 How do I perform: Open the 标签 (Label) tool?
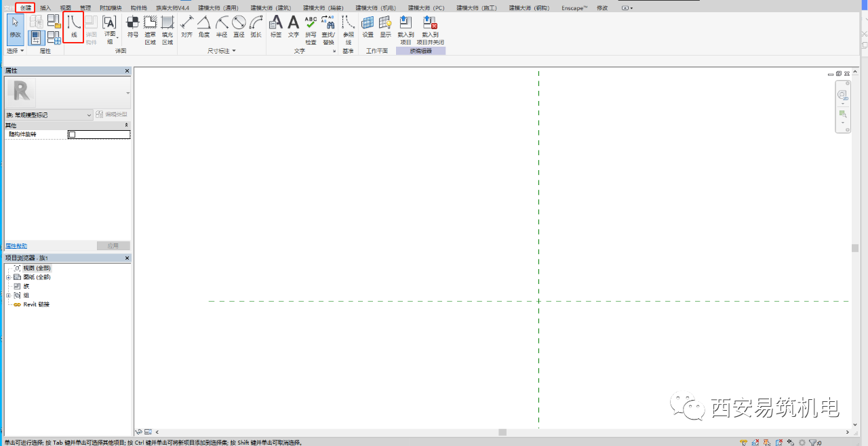[x=276, y=26]
